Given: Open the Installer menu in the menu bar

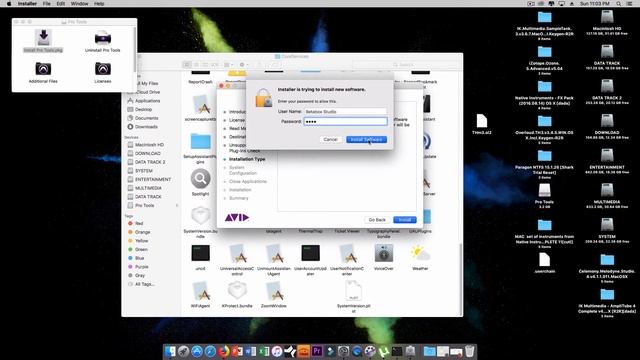Looking at the screenshot, I should pyautogui.click(x=27, y=4).
